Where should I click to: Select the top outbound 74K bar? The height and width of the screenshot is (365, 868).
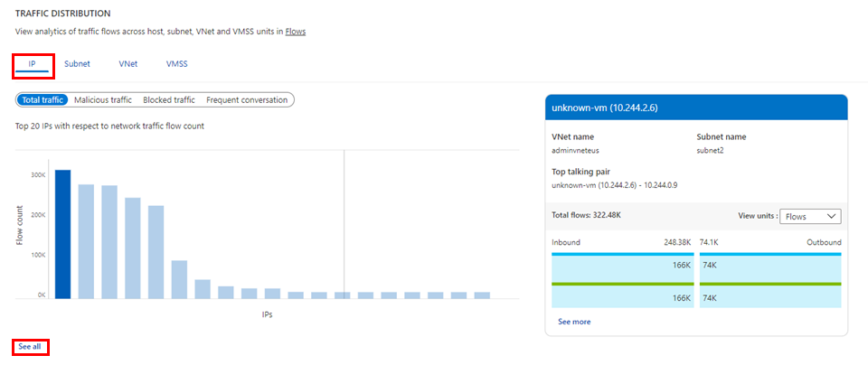[770, 266]
